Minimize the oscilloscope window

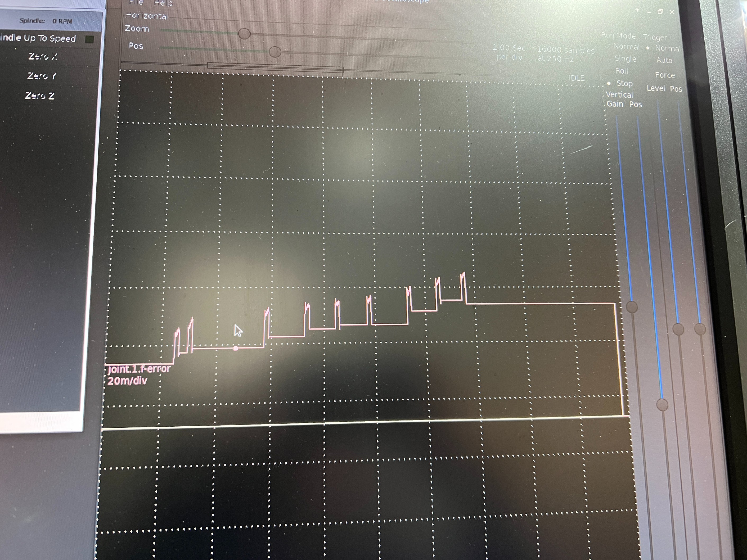(x=649, y=12)
